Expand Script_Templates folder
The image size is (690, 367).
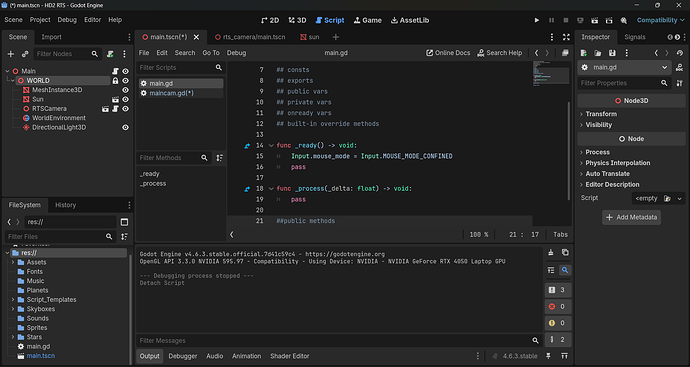pyautogui.click(x=13, y=300)
